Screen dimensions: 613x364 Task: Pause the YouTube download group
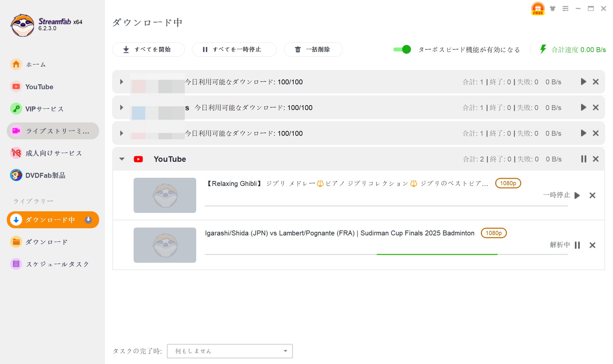point(584,159)
